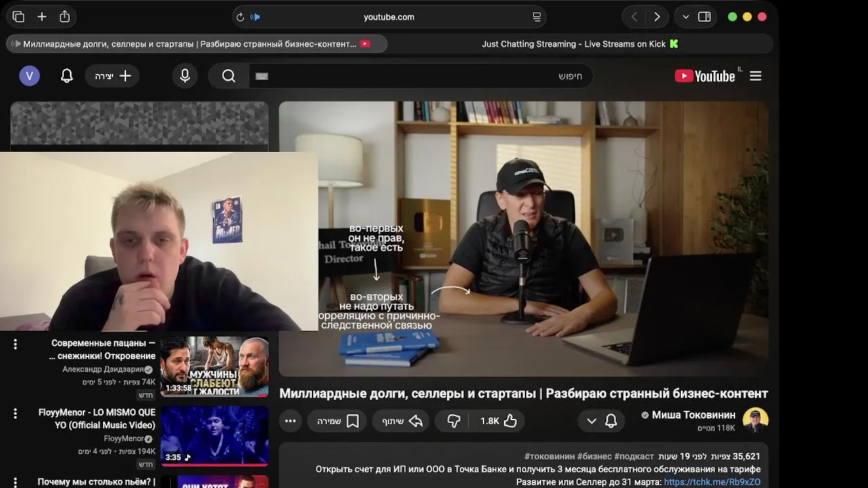
Task: Click the search magnifier button
Action: tap(229, 76)
